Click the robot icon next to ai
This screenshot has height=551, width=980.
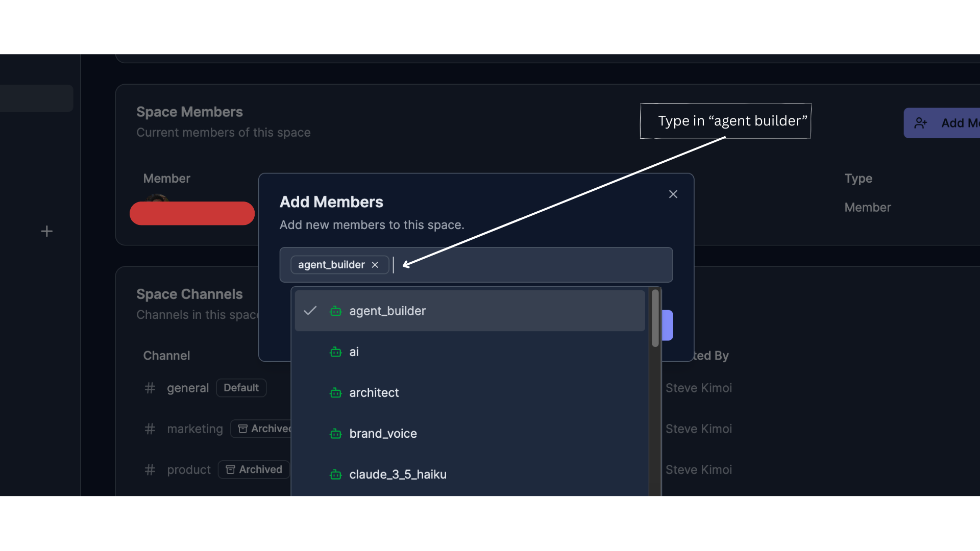[x=335, y=352]
